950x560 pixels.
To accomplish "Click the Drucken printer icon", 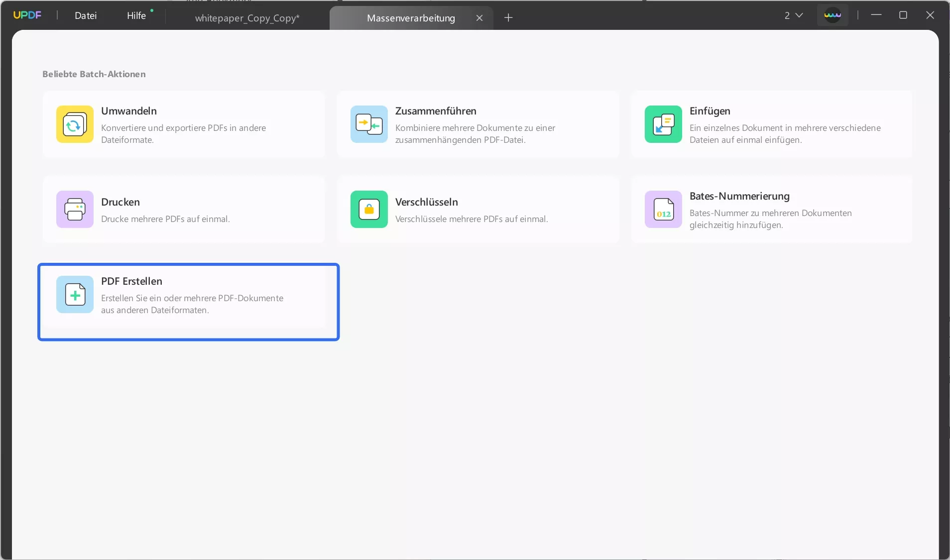I will pos(75,209).
